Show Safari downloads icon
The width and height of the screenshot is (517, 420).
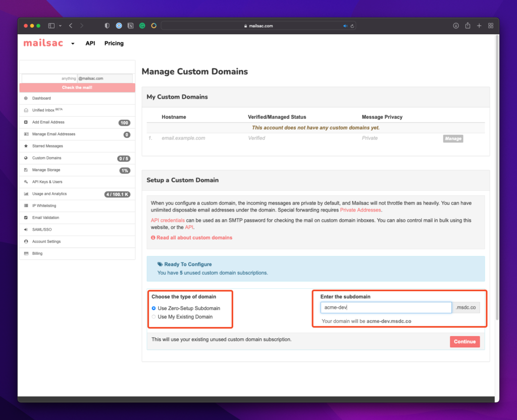point(456,26)
